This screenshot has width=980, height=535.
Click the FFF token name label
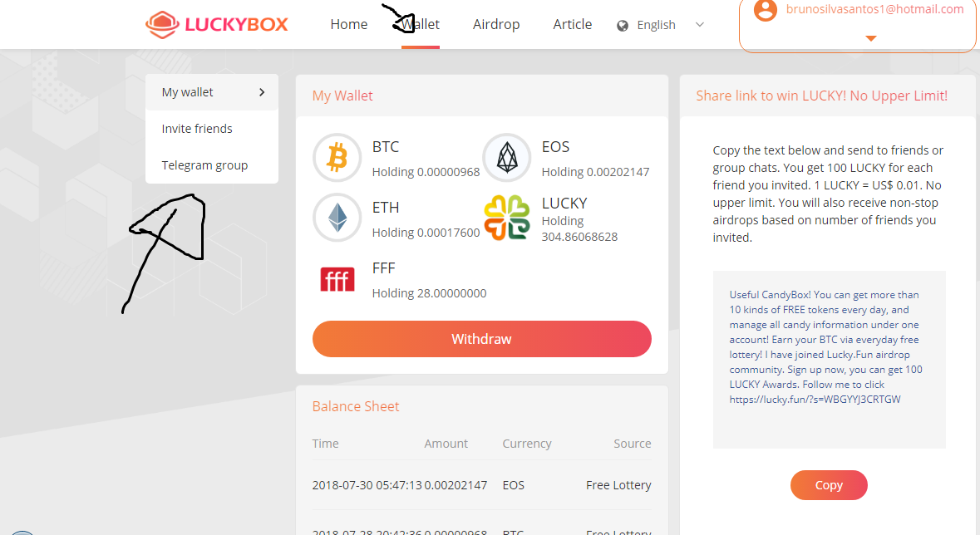pyautogui.click(x=384, y=268)
